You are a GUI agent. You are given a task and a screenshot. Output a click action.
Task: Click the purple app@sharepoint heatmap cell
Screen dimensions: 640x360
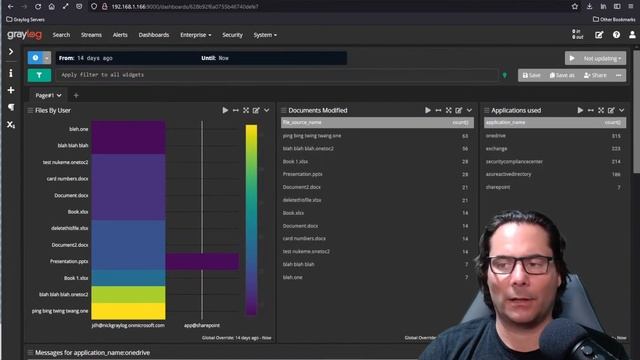pyautogui.click(x=202, y=261)
